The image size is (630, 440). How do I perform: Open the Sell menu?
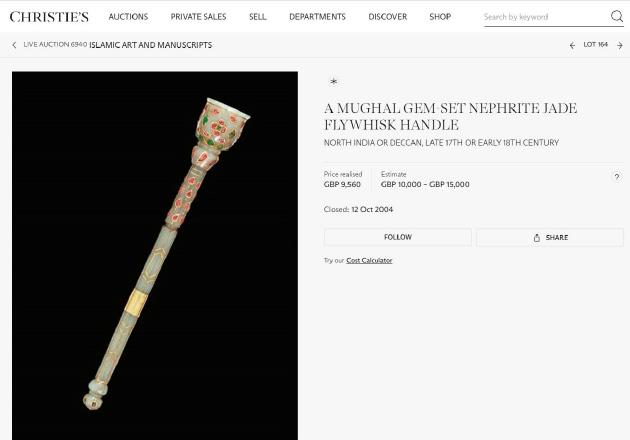pyautogui.click(x=258, y=17)
